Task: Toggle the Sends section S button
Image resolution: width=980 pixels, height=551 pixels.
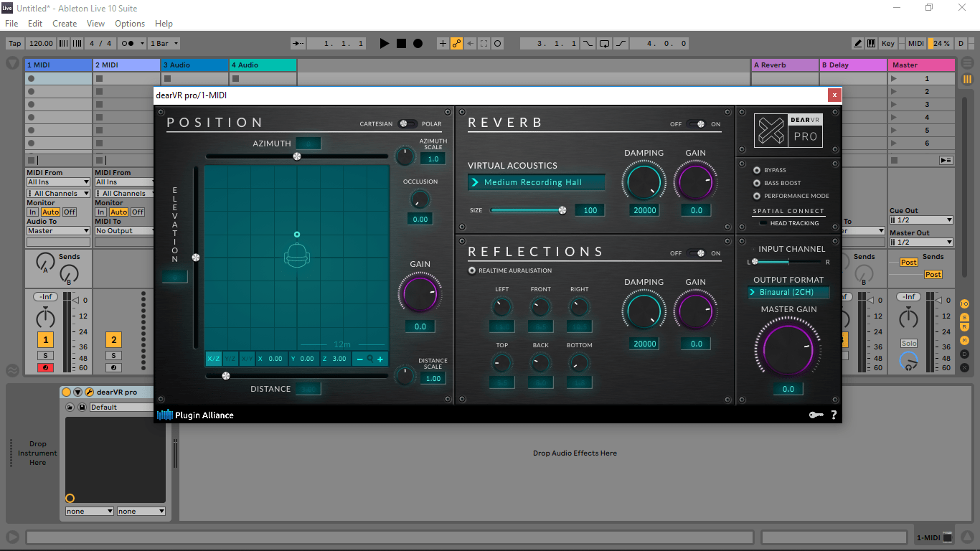Action: pyautogui.click(x=964, y=317)
